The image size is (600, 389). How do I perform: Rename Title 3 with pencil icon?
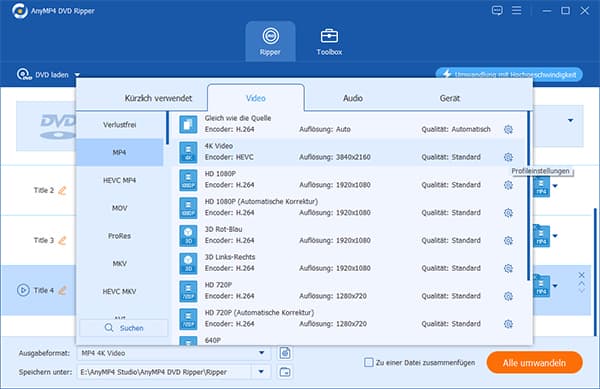(62, 240)
